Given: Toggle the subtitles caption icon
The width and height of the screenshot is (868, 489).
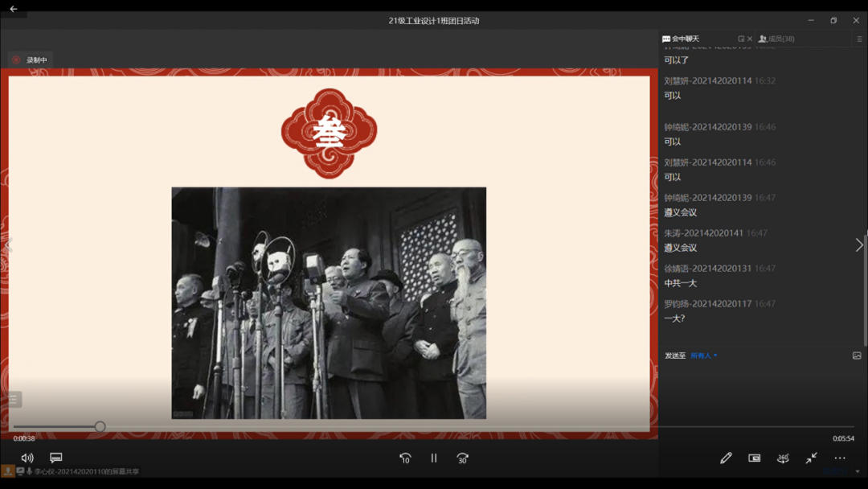Looking at the screenshot, I should [56, 458].
